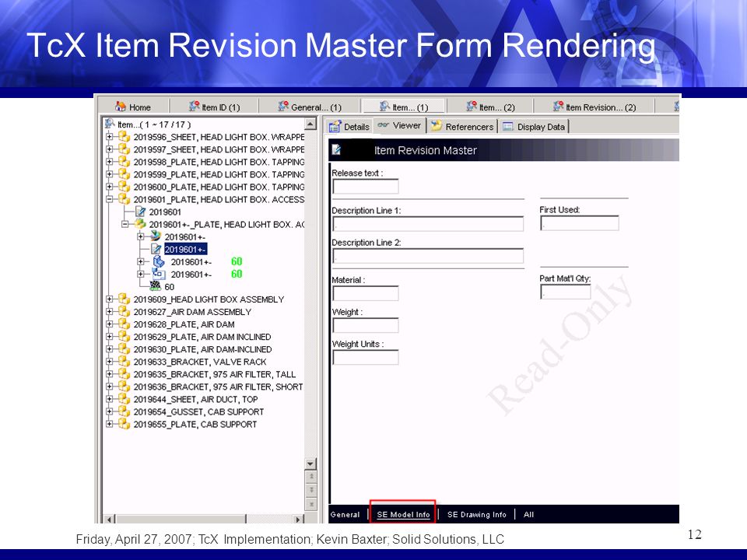
Task: Expand the 2019627_AIR DAM ASSEMBLY node
Action: (x=110, y=311)
